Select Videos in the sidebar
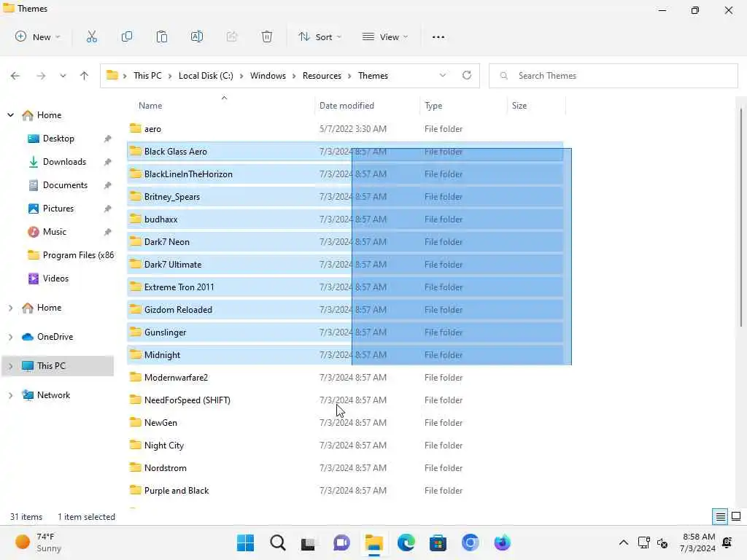Screen dimensions: 747x560 click(x=55, y=279)
